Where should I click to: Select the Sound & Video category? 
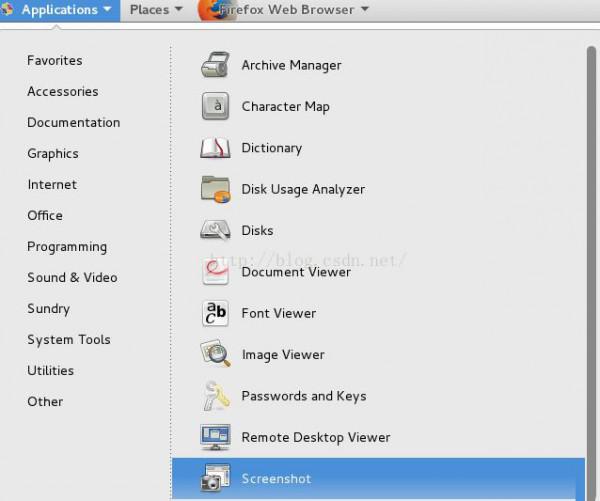[72, 278]
